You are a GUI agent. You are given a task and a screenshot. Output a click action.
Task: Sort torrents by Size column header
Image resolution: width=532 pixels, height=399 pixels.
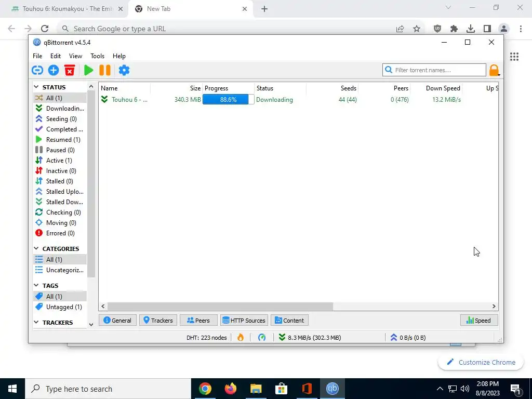pos(177,88)
